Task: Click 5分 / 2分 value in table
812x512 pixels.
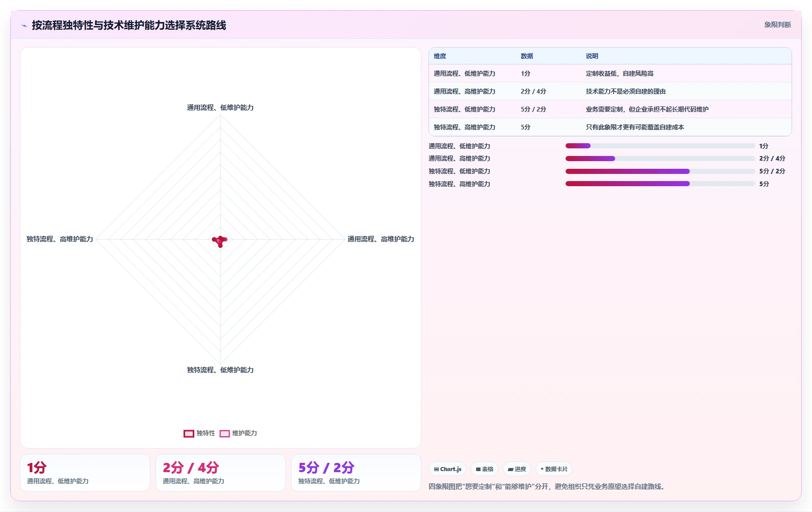Action: [x=533, y=109]
